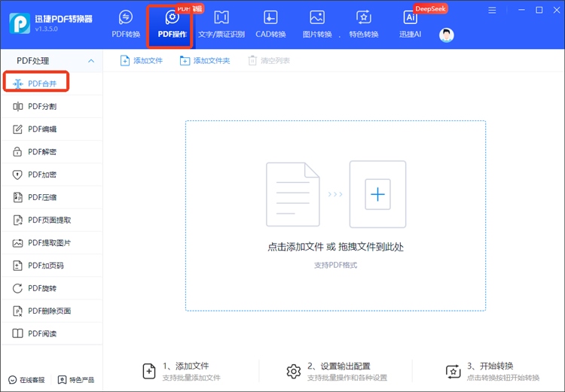565x392 pixels.
Task: Open the PDF转换 tab
Action: coord(126,24)
